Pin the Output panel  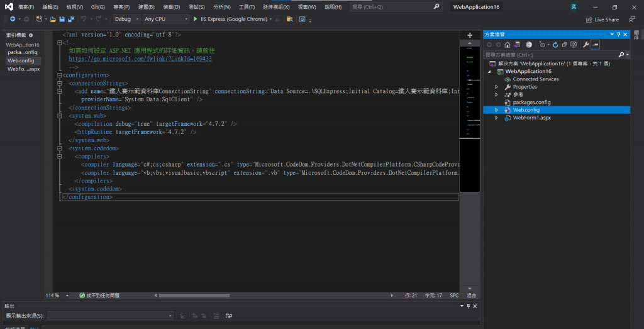click(468, 306)
